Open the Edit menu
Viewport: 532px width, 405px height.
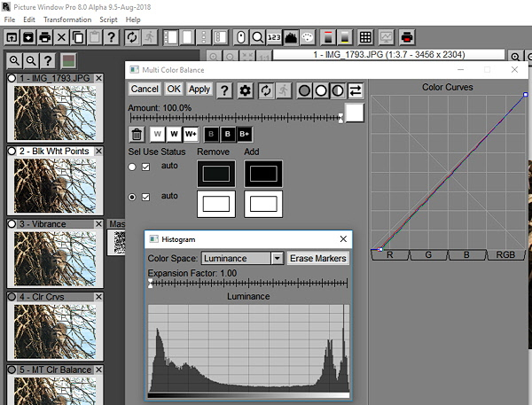[29, 19]
